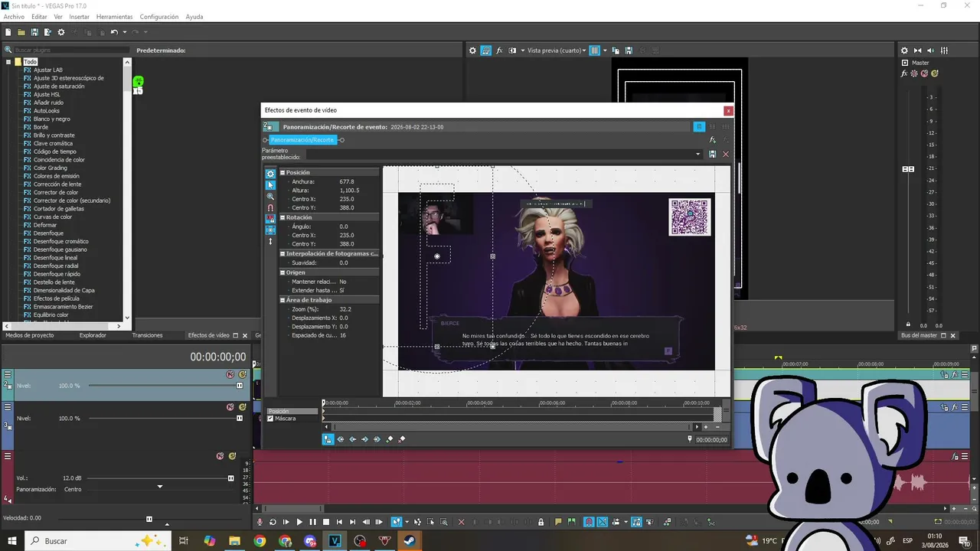Click the Velocidad rate slider handle

click(x=149, y=519)
